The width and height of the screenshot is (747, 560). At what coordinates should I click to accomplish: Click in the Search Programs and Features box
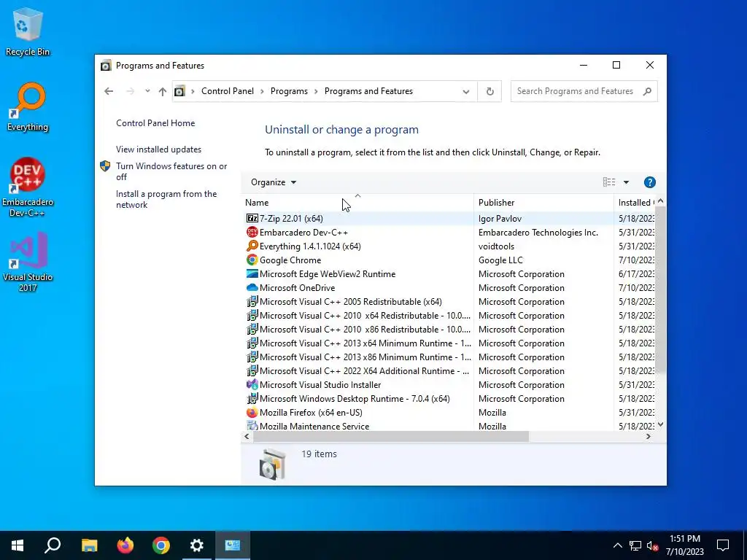coord(584,91)
